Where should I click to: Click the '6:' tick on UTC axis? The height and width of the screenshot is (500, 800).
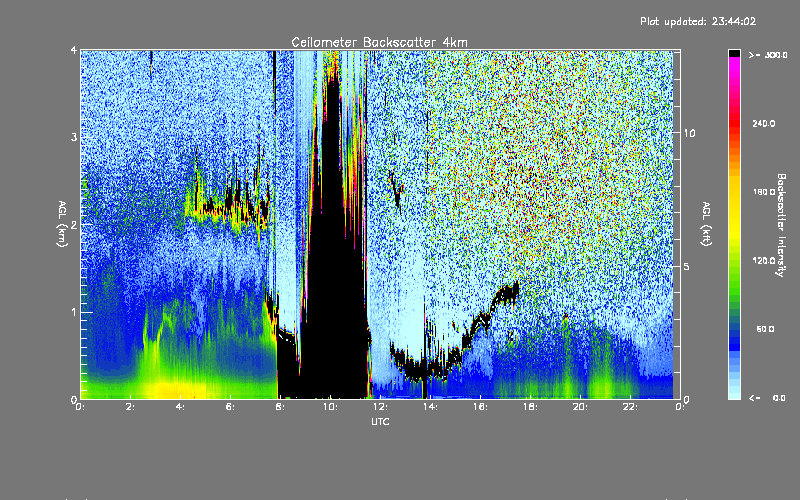(231, 407)
